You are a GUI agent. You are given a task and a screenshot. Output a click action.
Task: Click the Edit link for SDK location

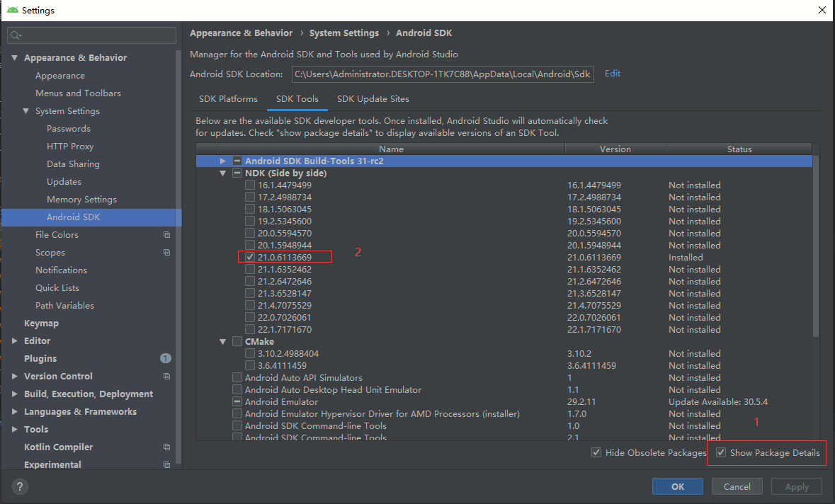pyautogui.click(x=613, y=74)
